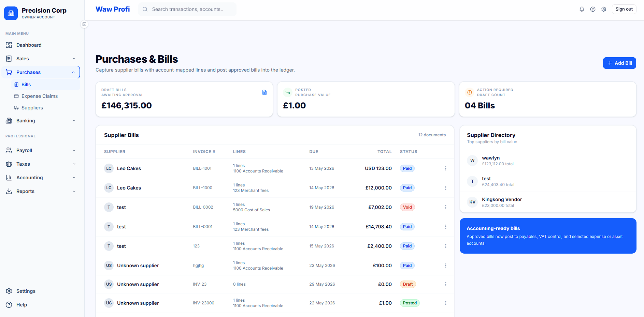Screen dimensions: 644x317
Task: Click the 29 May 2026 due date
Action: coord(322,284)
